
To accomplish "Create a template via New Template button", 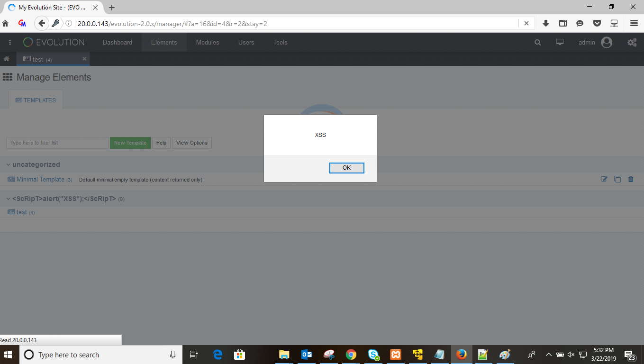I will 130,143.
